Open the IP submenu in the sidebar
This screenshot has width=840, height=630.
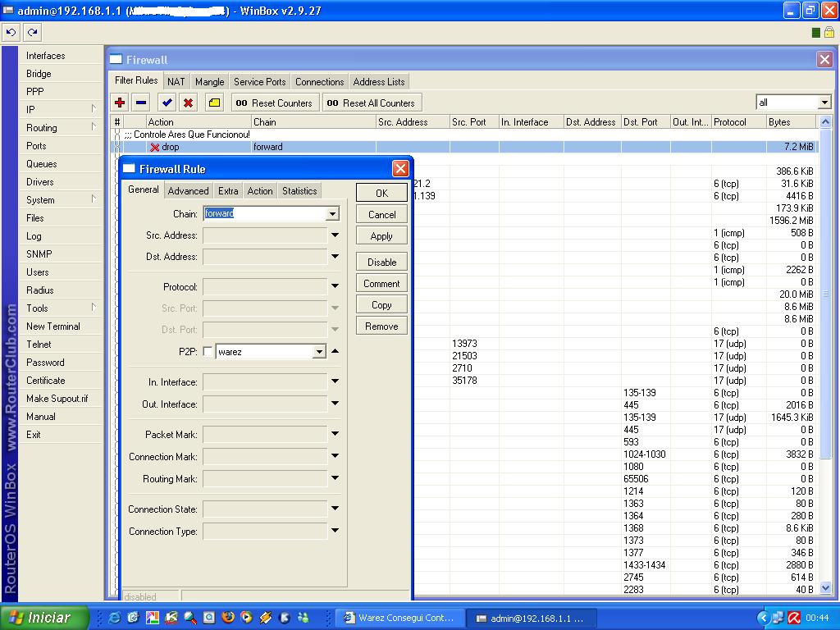[61, 109]
